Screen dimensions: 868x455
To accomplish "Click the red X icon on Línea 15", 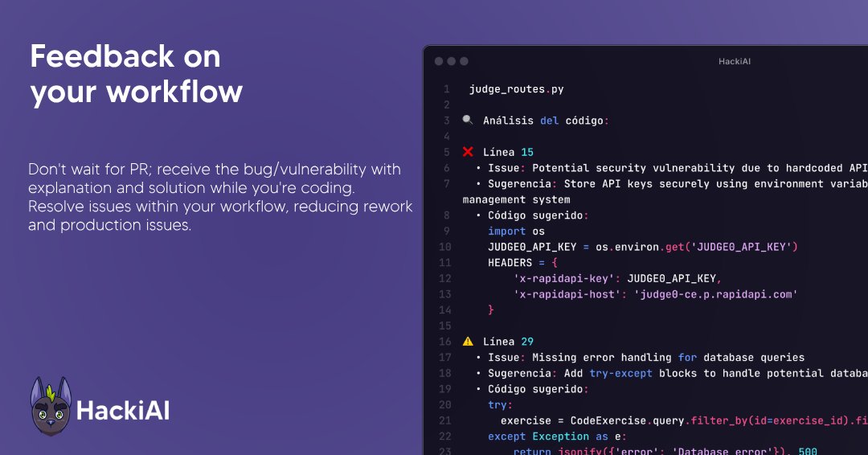I will pyautogui.click(x=468, y=152).
